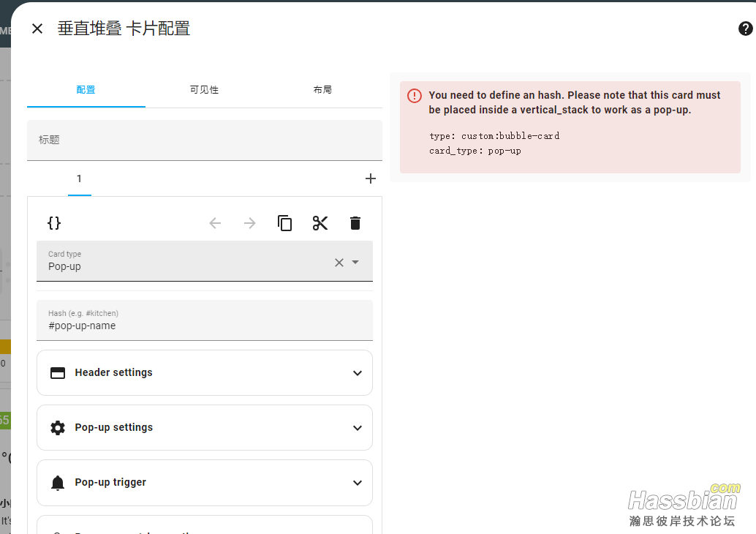Expand the Pop-up trigger section

coord(205,482)
